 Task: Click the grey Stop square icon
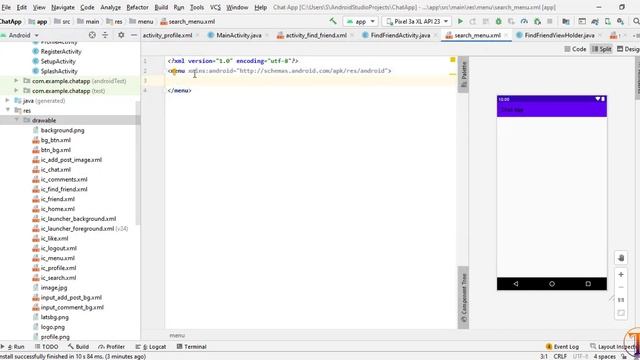click(x=550, y=21)
